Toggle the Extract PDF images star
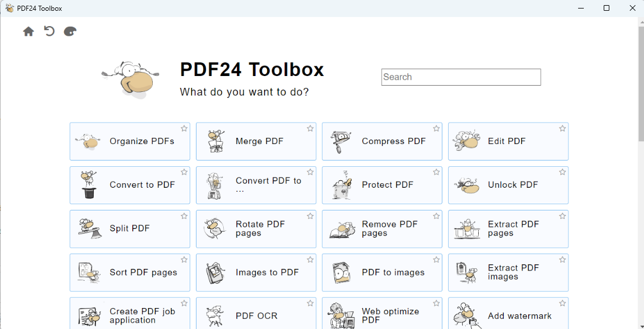Screen dimensions: 644x329 tap(563, 260)
